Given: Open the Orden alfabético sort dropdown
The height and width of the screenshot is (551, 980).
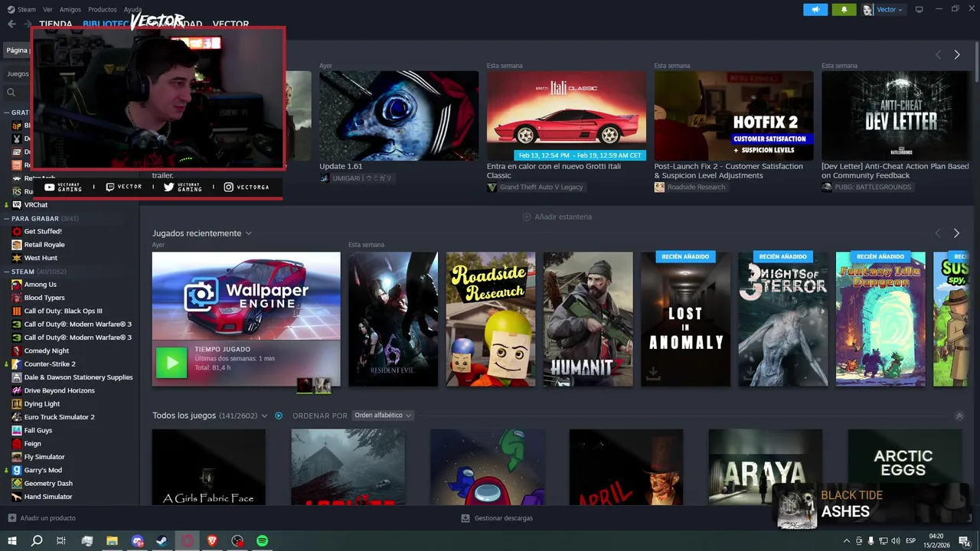Looking at the screenshot, I should (382, 416).
